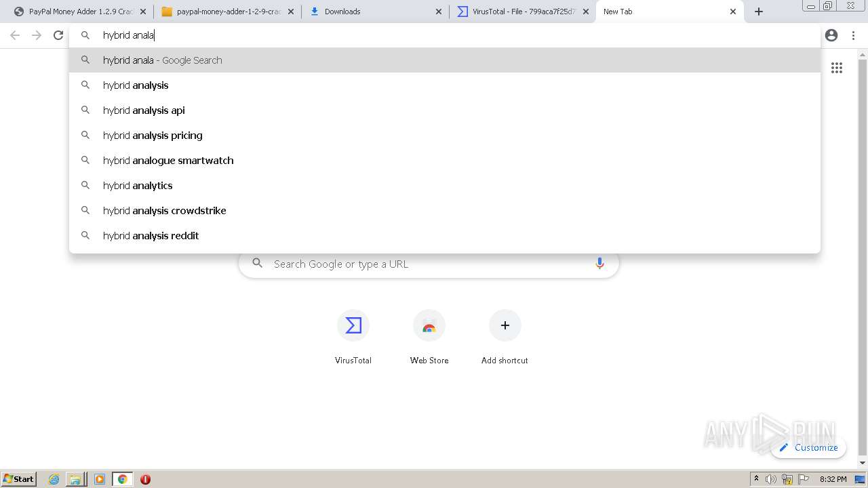Open the Google apps grid icon

(837, 68)
